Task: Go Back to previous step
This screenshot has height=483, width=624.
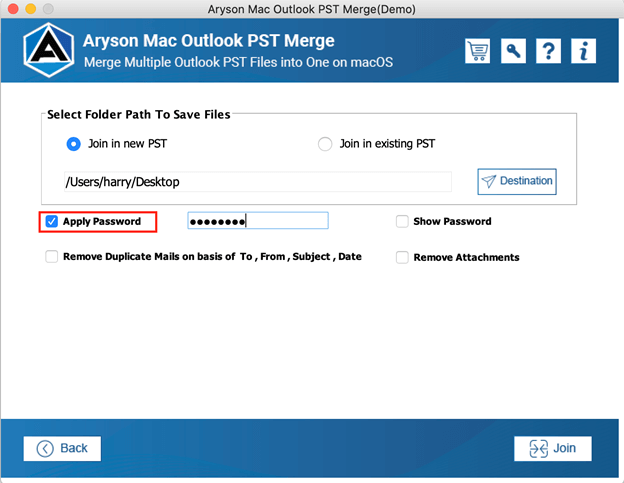Action: [x=62, y=448]
